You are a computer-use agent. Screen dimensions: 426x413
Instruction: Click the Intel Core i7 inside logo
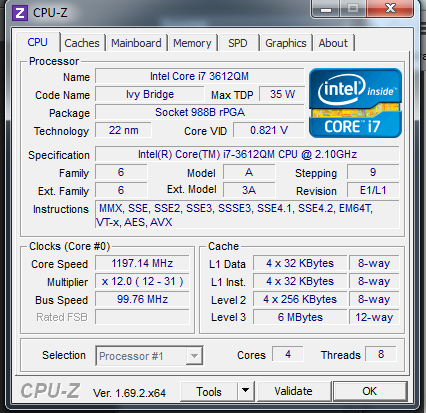[x=355, y=103]
